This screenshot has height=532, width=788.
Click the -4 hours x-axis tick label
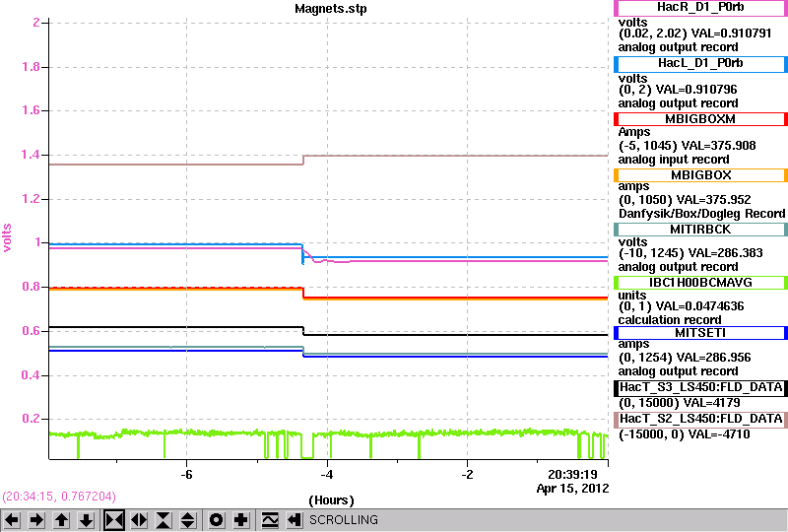327,475
